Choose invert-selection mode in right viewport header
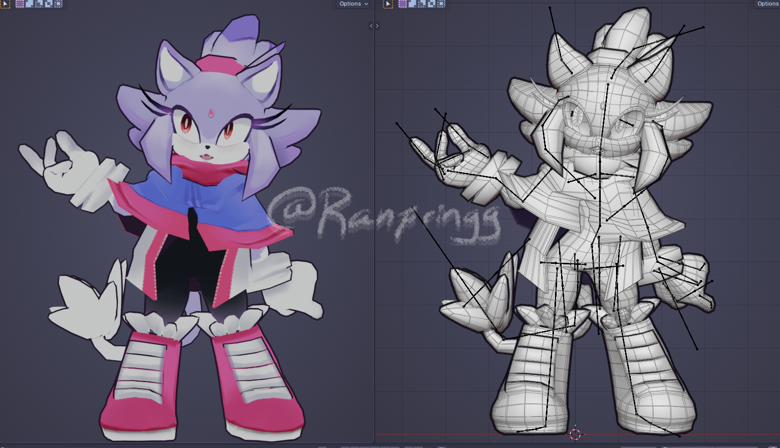780x448 pixels. (x=431, y=4)
